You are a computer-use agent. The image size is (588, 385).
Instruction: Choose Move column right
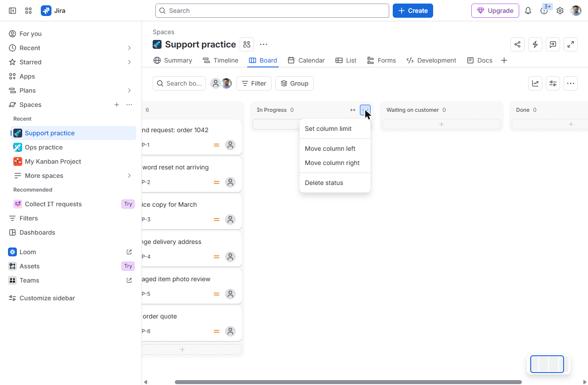click(x=335, y=163)
